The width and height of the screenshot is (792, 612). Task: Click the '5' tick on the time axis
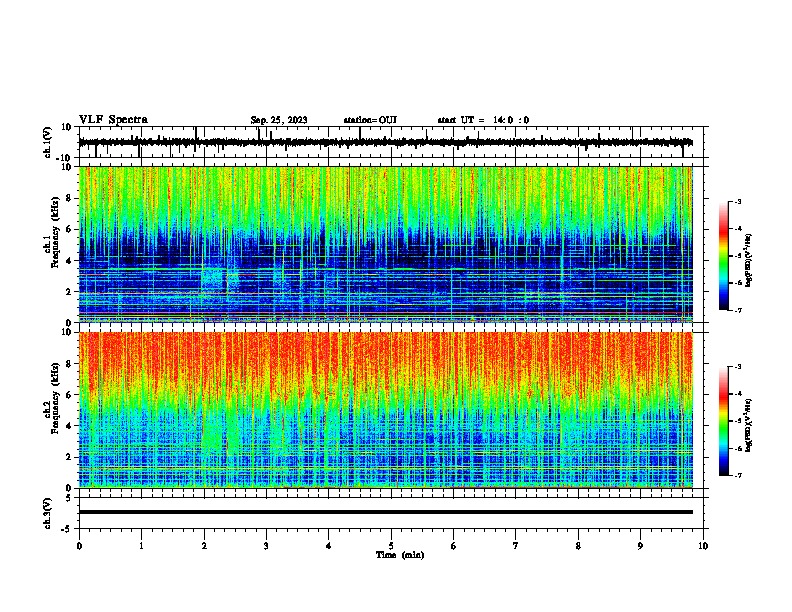[x=391, y=546]
